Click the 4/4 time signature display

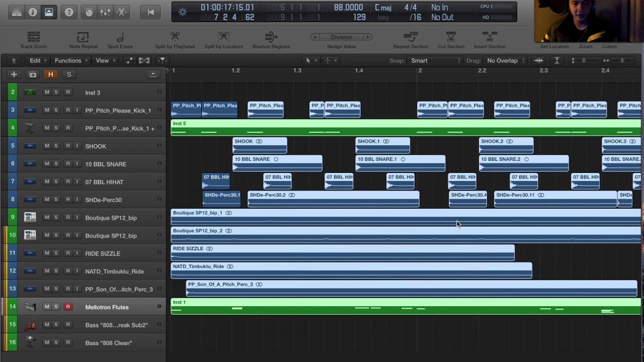click(x=411, y=8)
